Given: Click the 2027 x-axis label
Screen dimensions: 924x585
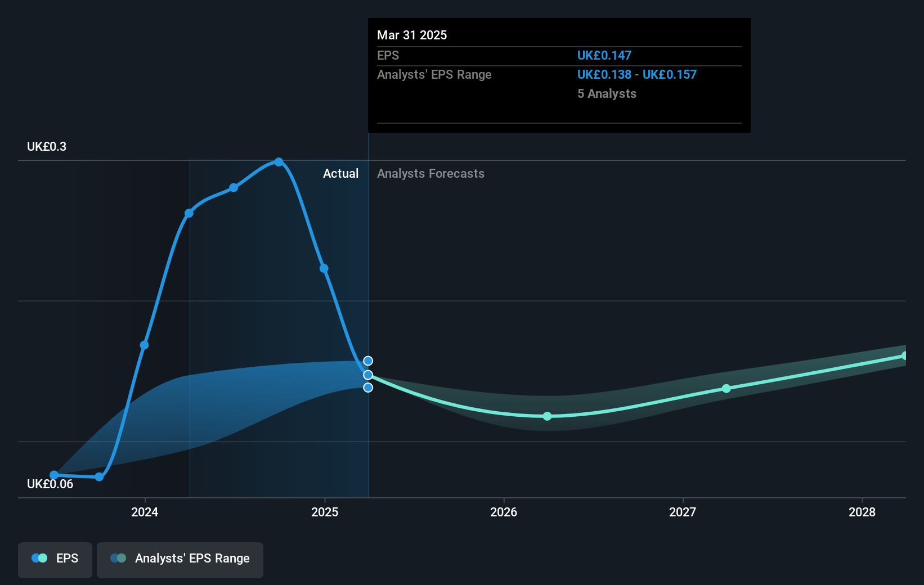Looking at the screenshot, I should 683,512.
